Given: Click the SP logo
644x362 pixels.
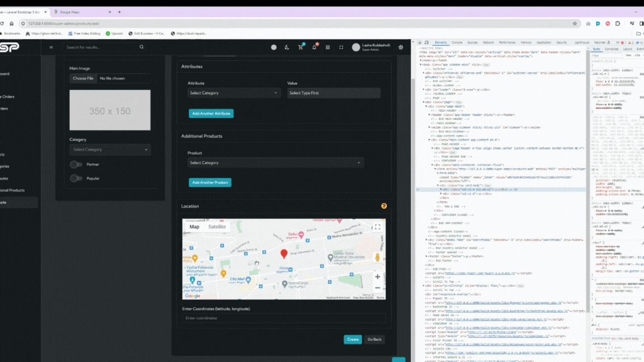Looking at the screenshot, I should point(9,47).
